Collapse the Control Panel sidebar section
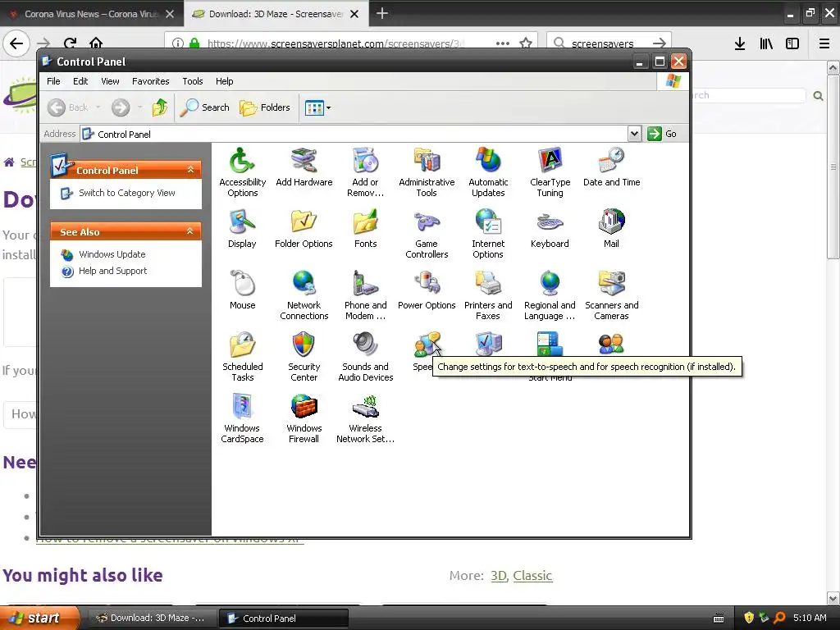This screenshot has width=840, height=630. (190, 170)
